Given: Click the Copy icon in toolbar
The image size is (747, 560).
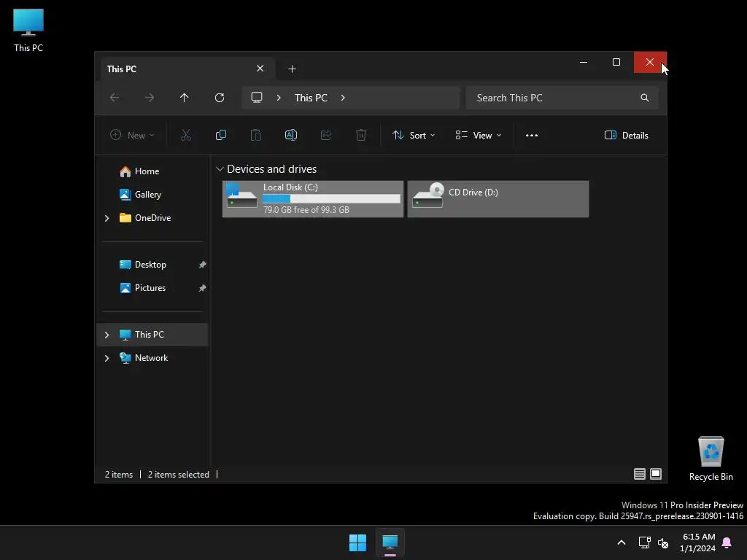Looking at the screenshot, I should (221, 135).
